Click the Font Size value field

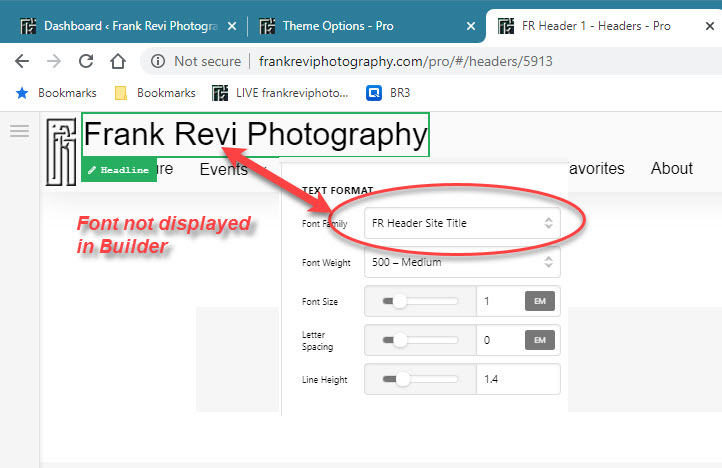501,301
